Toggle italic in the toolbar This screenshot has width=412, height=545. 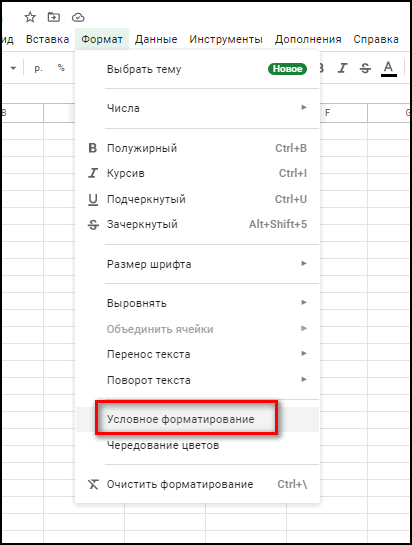click(343, 68)
